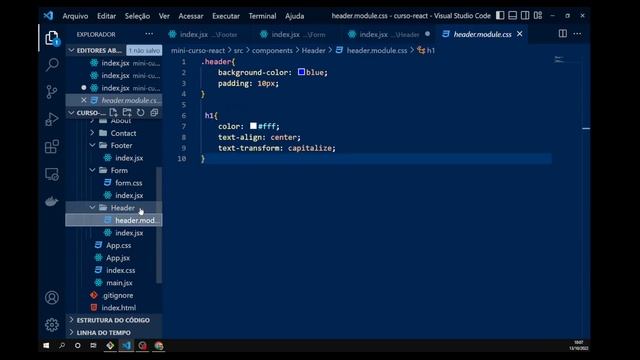640x360 pixels.
Task: Collapse the Header folder
Action: (x=92, y=208)
